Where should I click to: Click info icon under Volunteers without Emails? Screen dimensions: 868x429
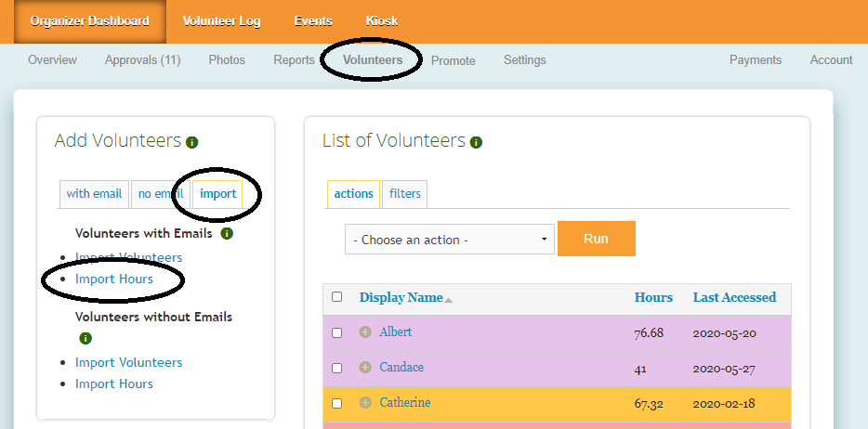coord(86,339)
